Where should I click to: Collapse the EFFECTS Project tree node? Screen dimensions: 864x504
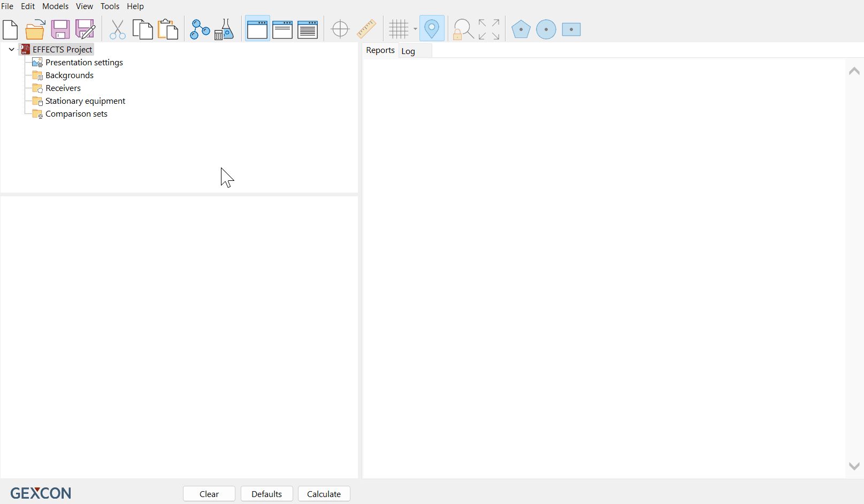[x=12, y=49]
